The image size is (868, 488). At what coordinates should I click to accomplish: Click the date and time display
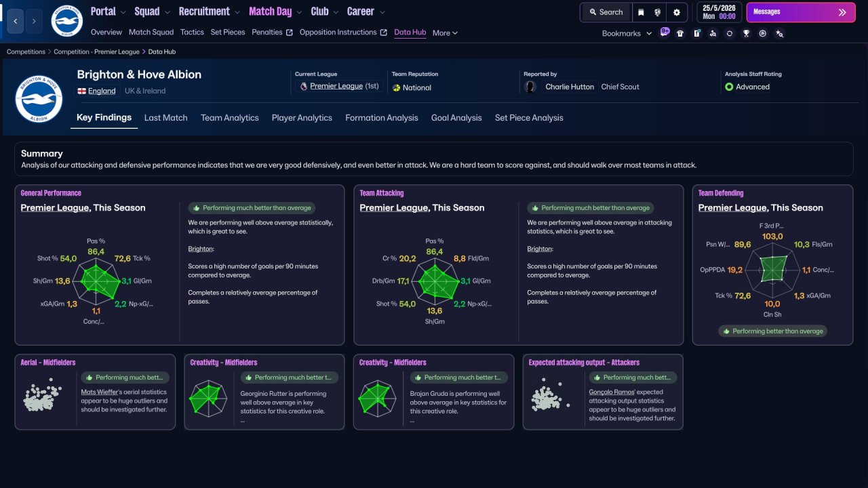(x=719, y=12)
